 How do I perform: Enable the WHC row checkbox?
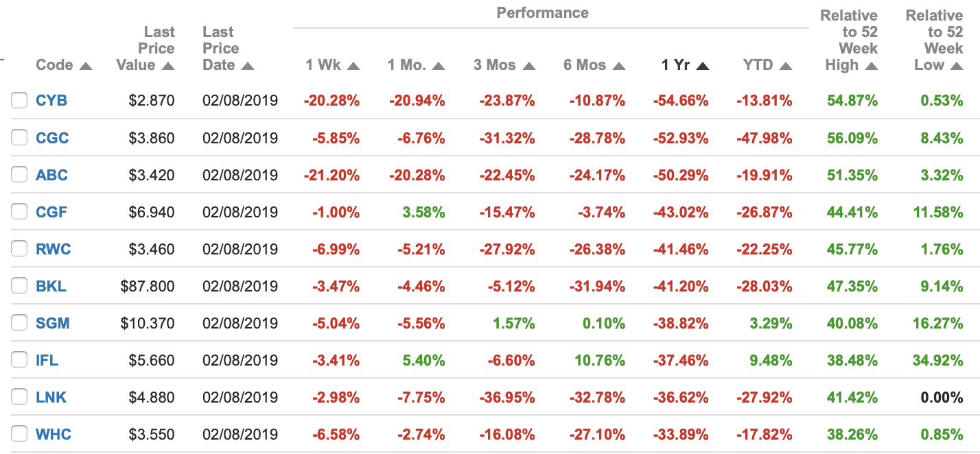[x=19, y=434]
